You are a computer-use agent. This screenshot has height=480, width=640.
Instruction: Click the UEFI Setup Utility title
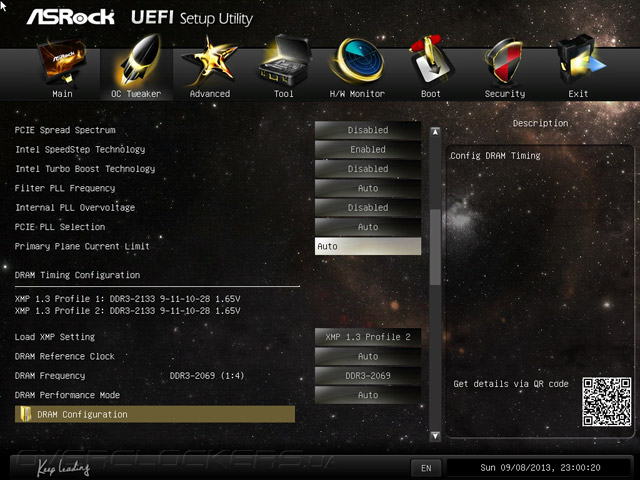(x=192, y=18)
